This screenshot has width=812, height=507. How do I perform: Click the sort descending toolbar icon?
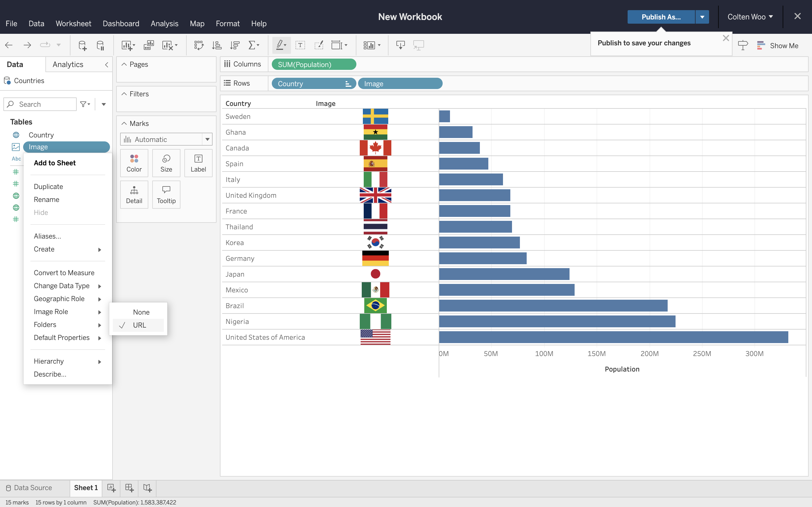click(235, 45)
